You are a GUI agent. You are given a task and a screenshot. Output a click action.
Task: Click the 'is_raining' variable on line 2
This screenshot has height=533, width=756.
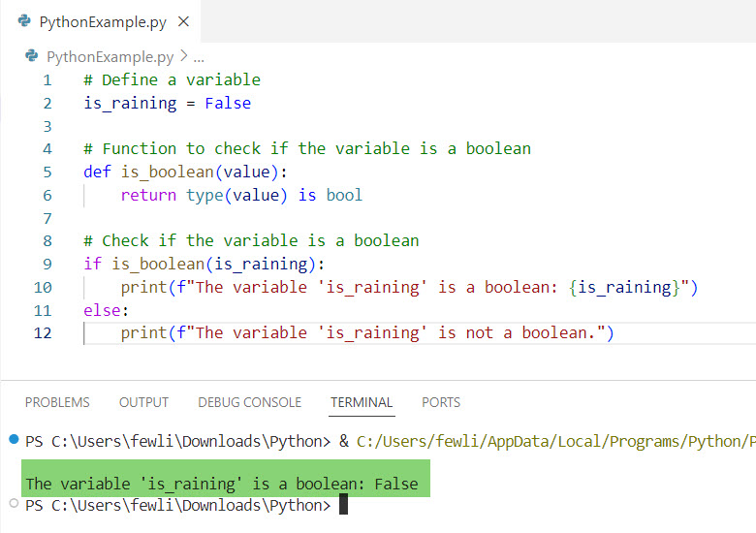click(x=130, y=103)
